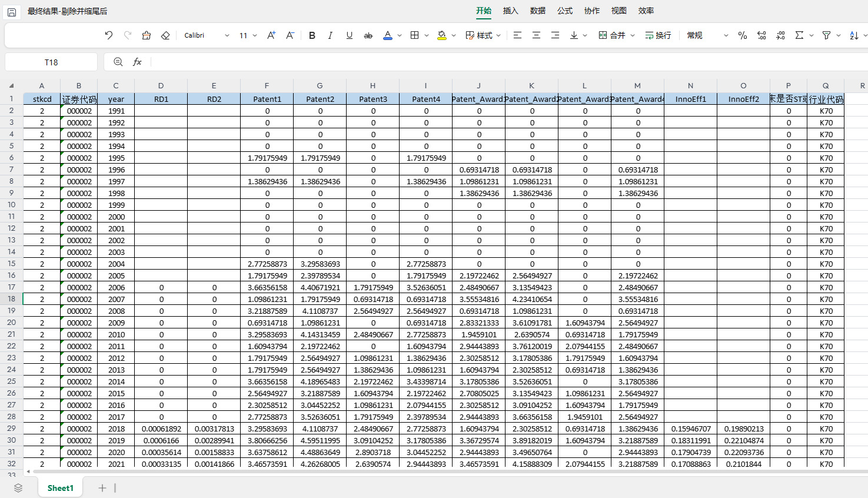The width and height of the screenshot is (868, 498).
Task: Open the 公式 tab
Action: pos(565,11)
